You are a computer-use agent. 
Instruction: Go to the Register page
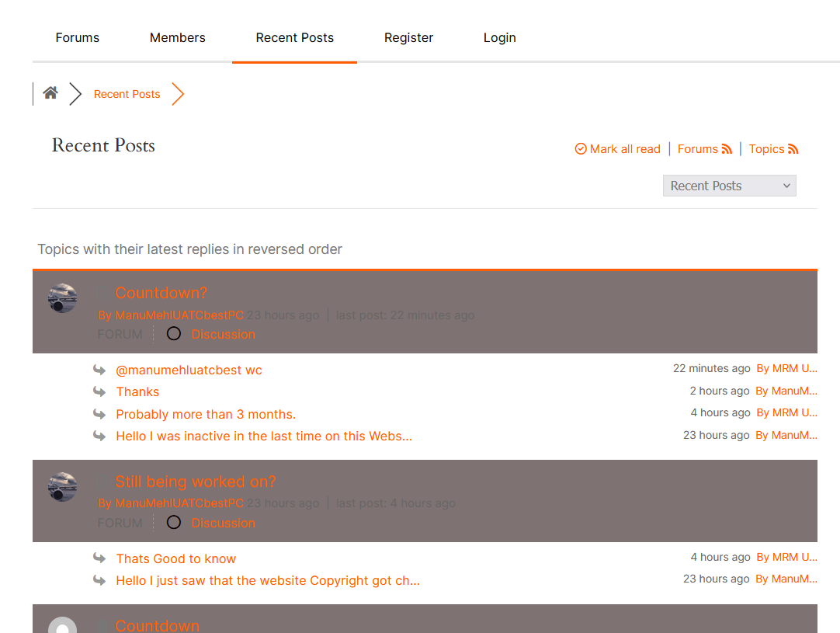click(x=408, y=37)
